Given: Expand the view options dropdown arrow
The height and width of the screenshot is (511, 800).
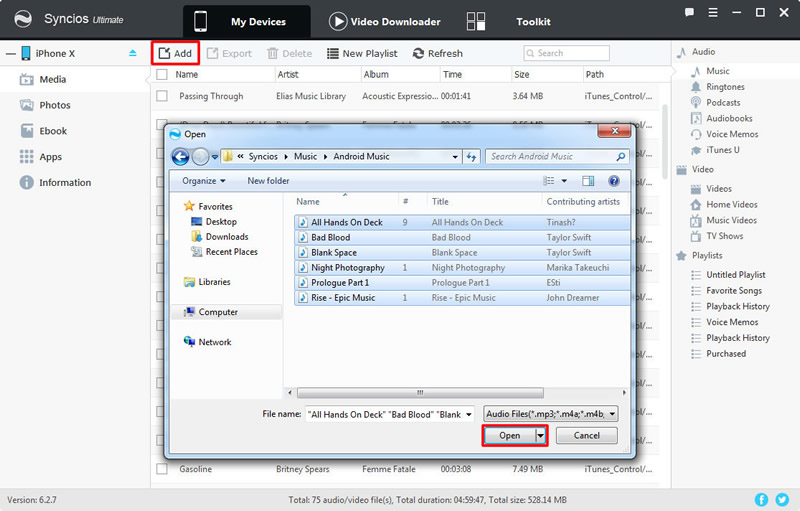Looking at the screenshot, I should pos(564,181).
